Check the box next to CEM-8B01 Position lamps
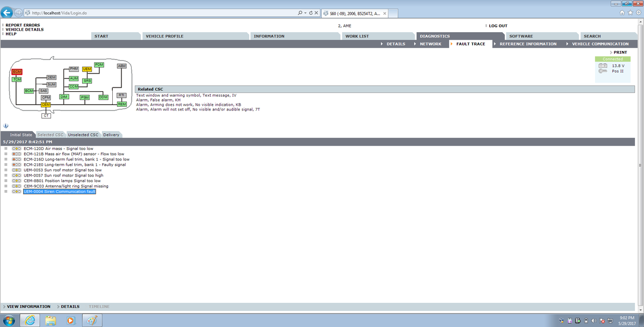This screenshot has width=644, height=327. tap(6, 181)
